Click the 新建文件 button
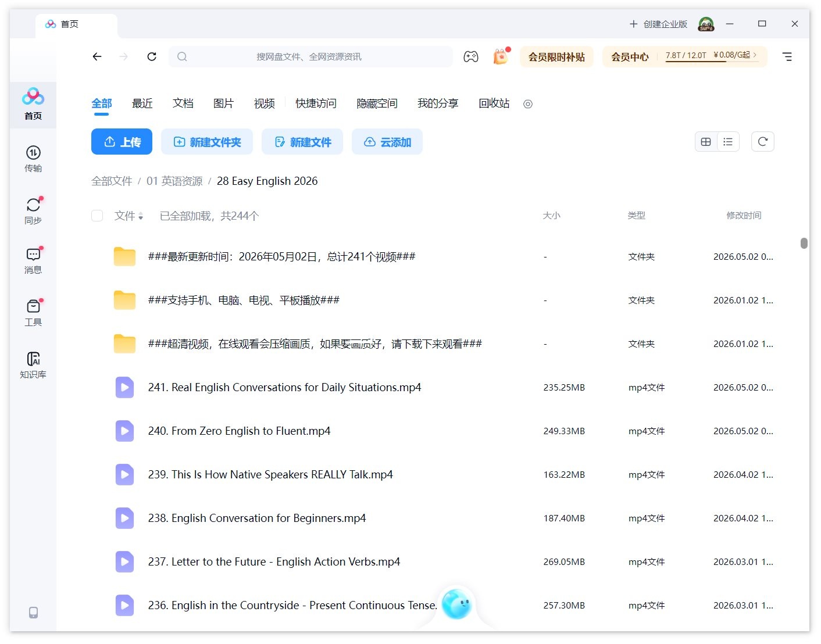Screen dimensions: 821x644 (x=302, y=142)
